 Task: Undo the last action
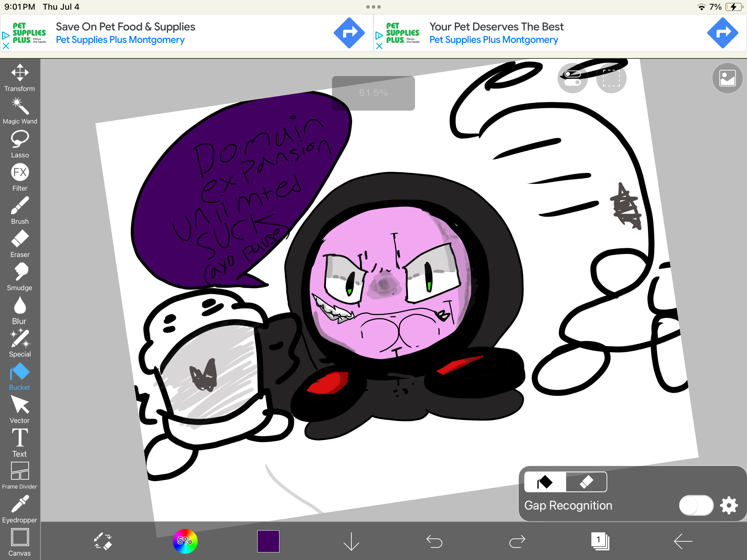click(x=434, y=541)
